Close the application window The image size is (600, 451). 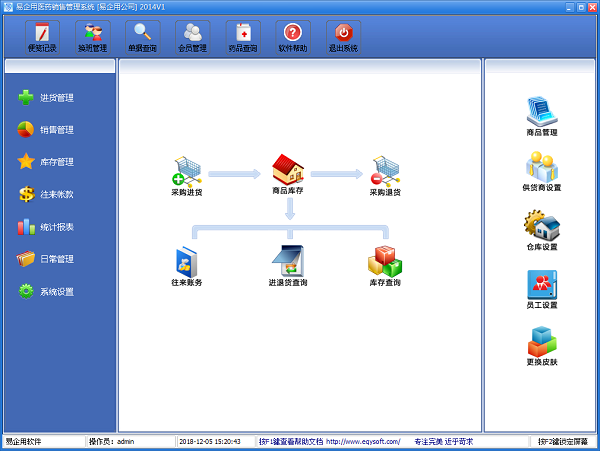(x=592, y=7)
